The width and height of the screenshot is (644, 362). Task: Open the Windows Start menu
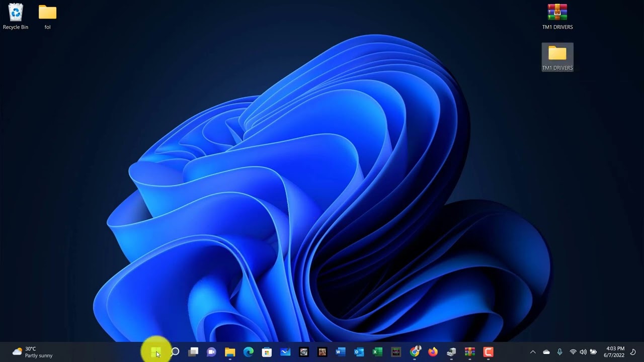pos(156,352)
